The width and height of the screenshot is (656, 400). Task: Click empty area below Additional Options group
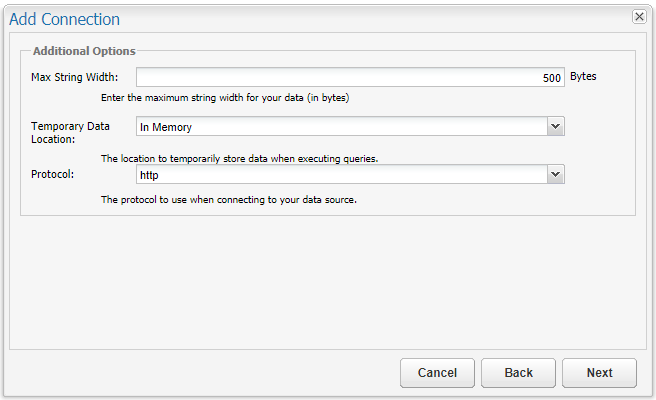(x=327, y=280)
